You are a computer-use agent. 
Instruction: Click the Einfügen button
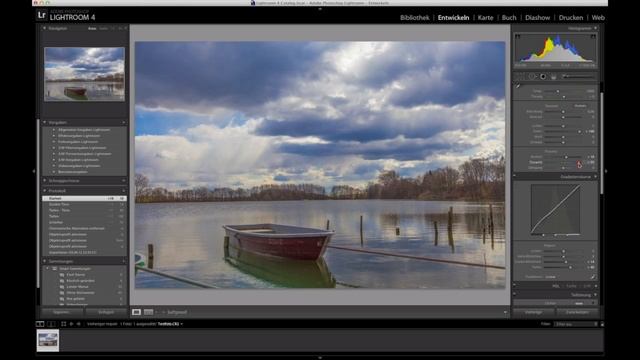[x=106, y=312]
